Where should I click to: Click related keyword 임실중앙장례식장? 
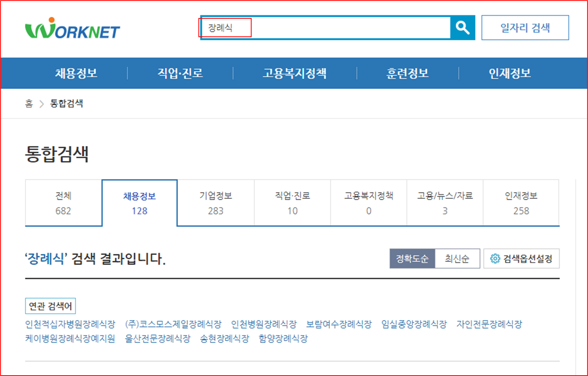414,324
